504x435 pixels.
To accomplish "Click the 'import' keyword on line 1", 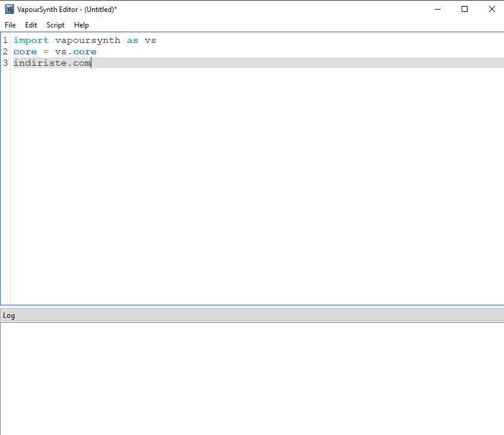I will 31,41.
